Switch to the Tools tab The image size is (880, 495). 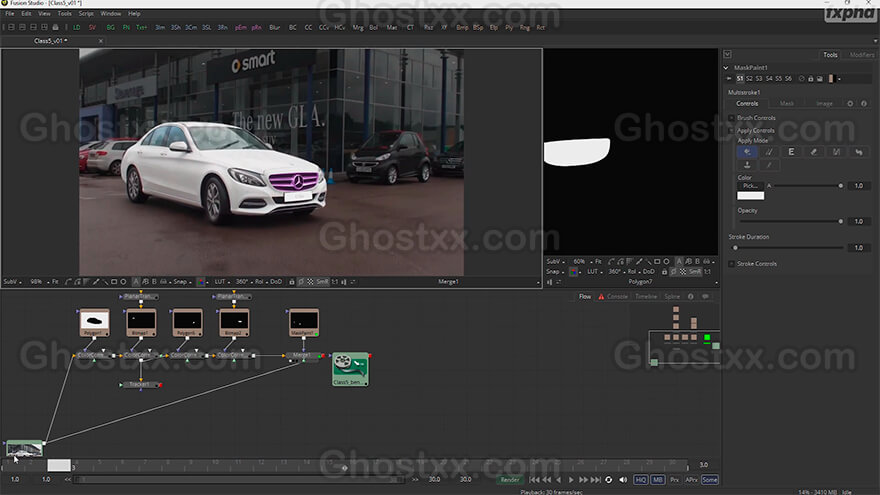tap(830, 55)
